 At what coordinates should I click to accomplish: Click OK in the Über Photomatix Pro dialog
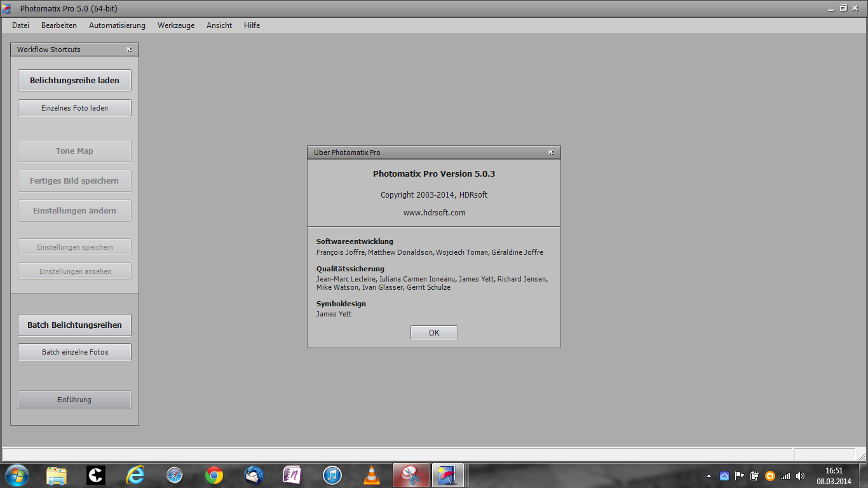click(434, 332)
